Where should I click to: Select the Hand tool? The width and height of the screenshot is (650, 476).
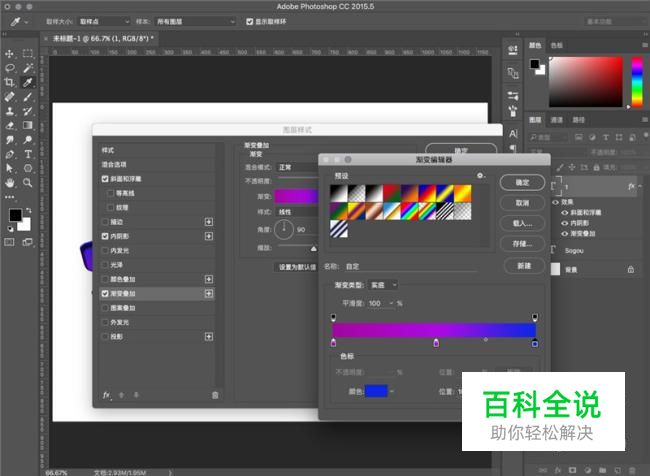click(10, 184)
